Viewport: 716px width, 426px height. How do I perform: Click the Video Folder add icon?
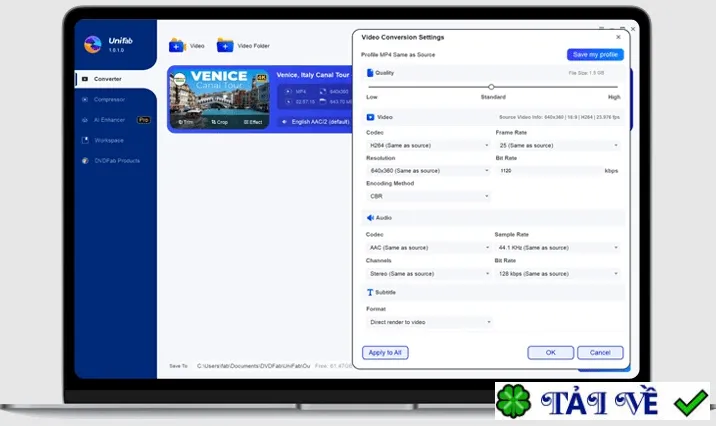pos(225,45)
